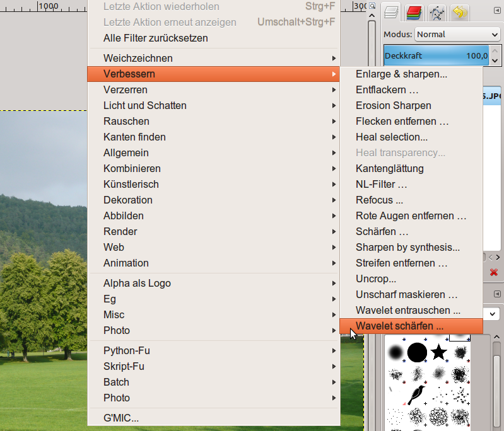This screenshot has height=431, width=504.
Task: Choose Entflackern ... filter
Action: coord(411,90)
